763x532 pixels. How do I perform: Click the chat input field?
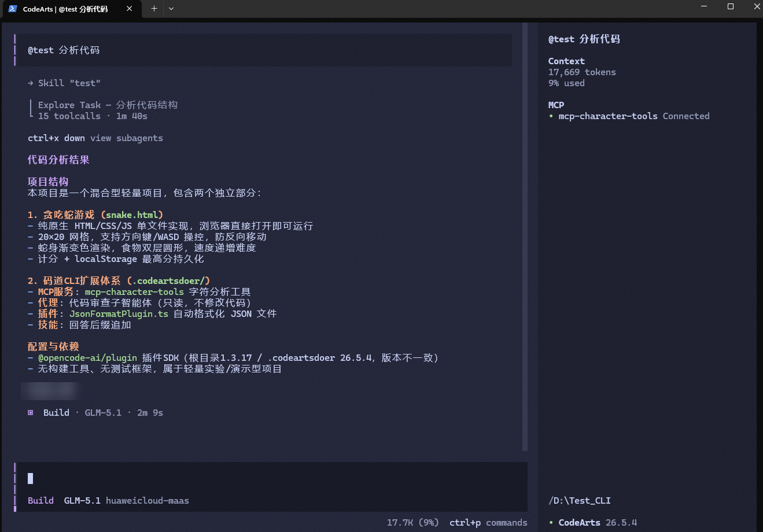pyautogui.click(x=272, y=478)
